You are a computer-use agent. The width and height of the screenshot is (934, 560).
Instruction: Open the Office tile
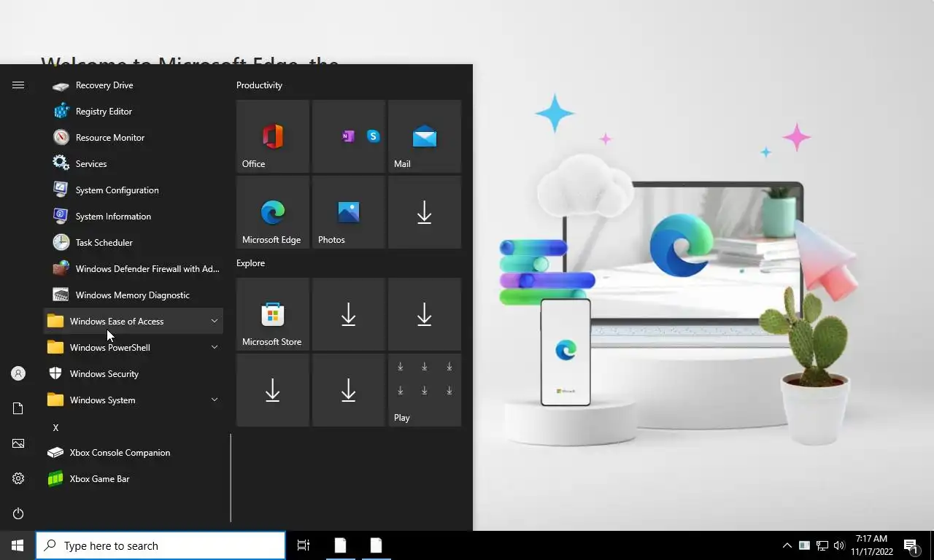coord(273,136)
